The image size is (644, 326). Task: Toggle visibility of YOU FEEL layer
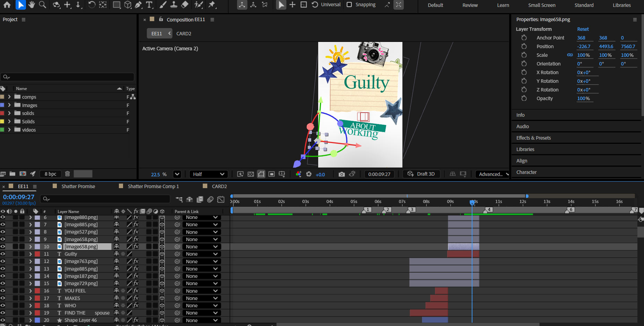(3, 291)
